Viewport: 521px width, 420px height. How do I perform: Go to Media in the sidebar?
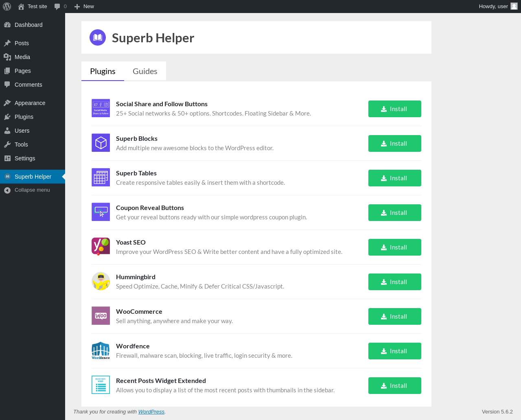click(x=33, y=57)
